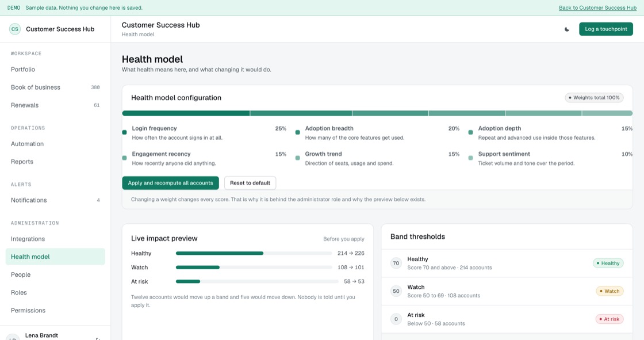Screen dimensions: 644x340
Task: Click the 70 threshold circle for Healthy
Action: (396, 263)
